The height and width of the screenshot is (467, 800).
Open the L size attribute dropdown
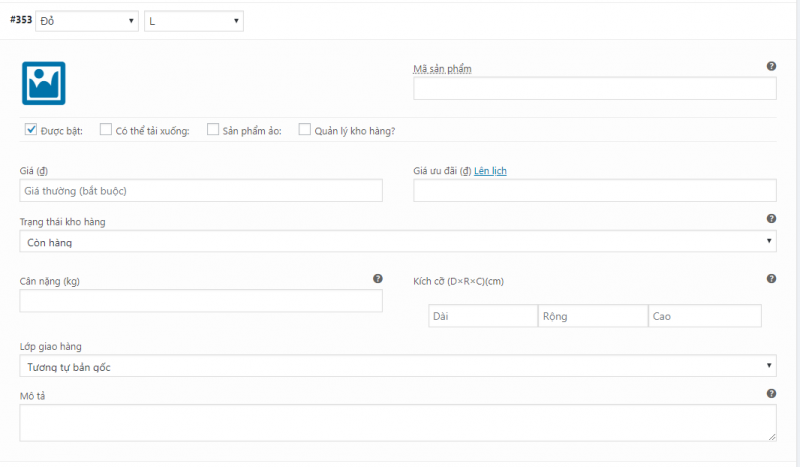(193, 20)
